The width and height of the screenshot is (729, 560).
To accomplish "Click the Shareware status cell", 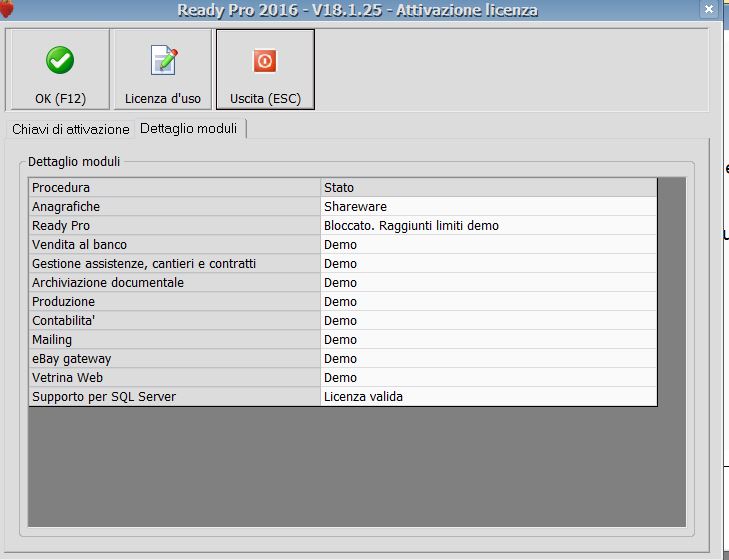I will coord(489,207).
